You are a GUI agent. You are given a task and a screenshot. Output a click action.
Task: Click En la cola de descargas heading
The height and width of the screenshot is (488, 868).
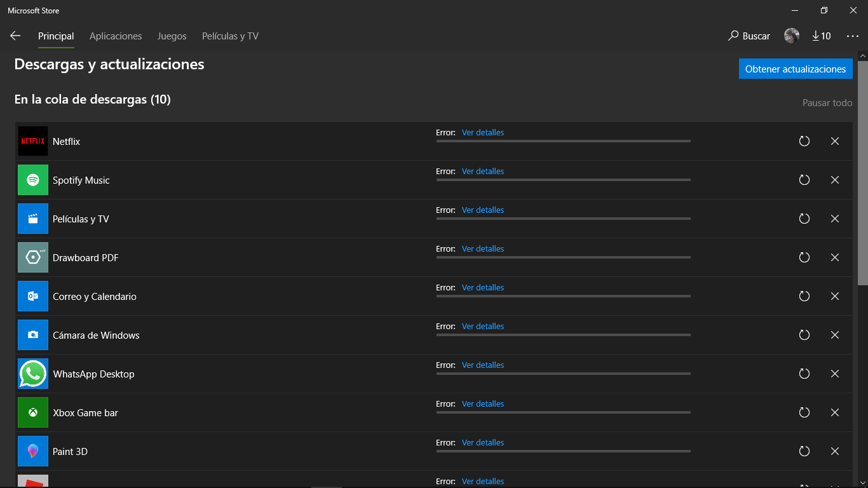(93, 100)
